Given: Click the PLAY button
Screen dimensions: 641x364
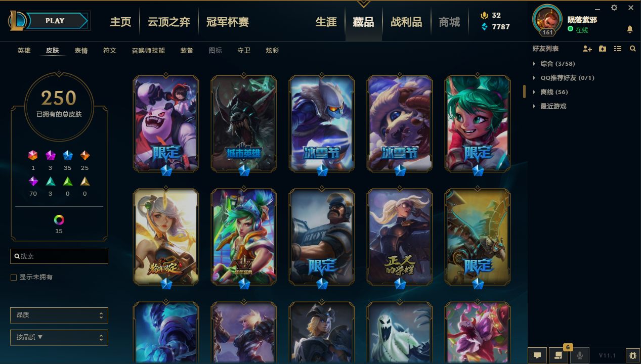Looking at the screenshot, I should coord(55,21).
